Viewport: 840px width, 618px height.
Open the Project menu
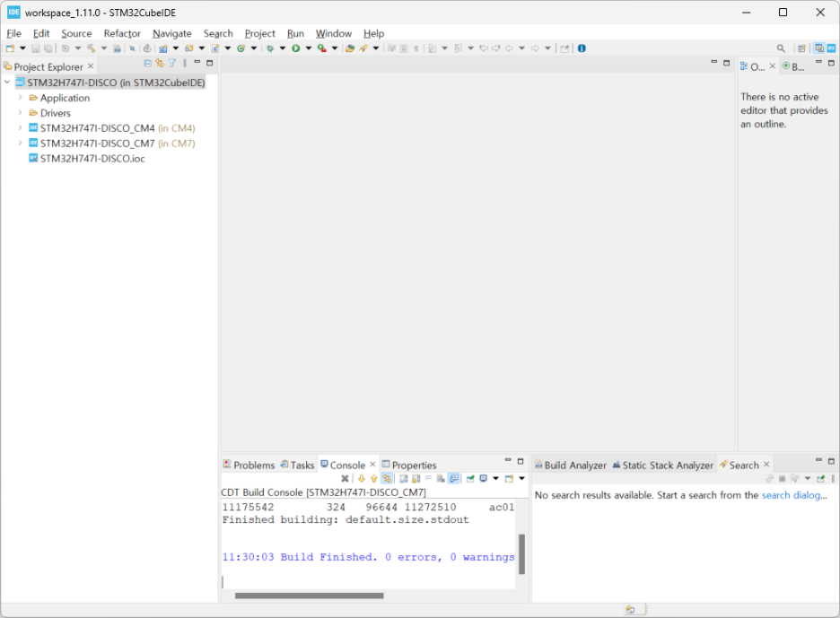[x=260, y=33]
